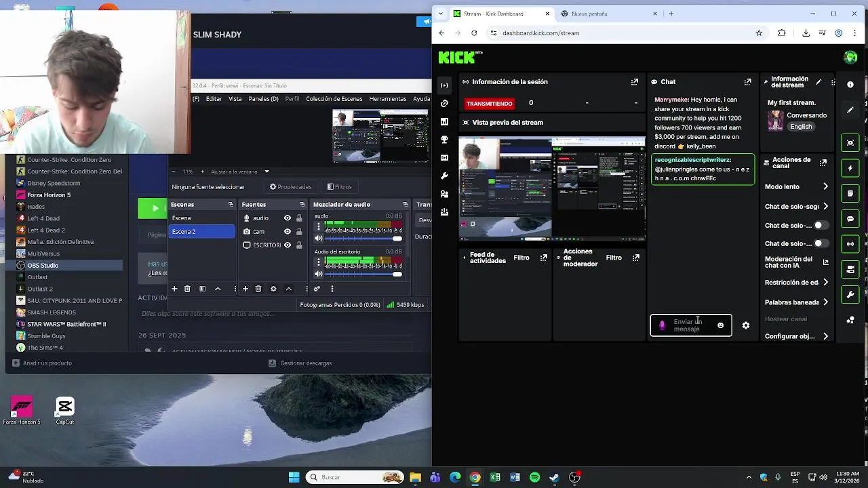Screen dimensions: 868x488
Task: Click the OBS Studio icon in the Windows taskbar
Action: pos(574,477)
